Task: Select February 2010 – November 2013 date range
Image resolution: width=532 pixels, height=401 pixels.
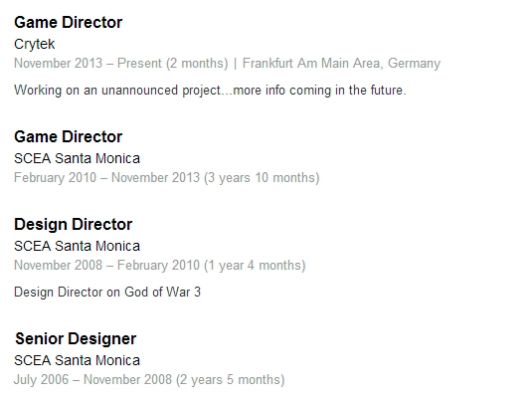Action: click(106, 177)
